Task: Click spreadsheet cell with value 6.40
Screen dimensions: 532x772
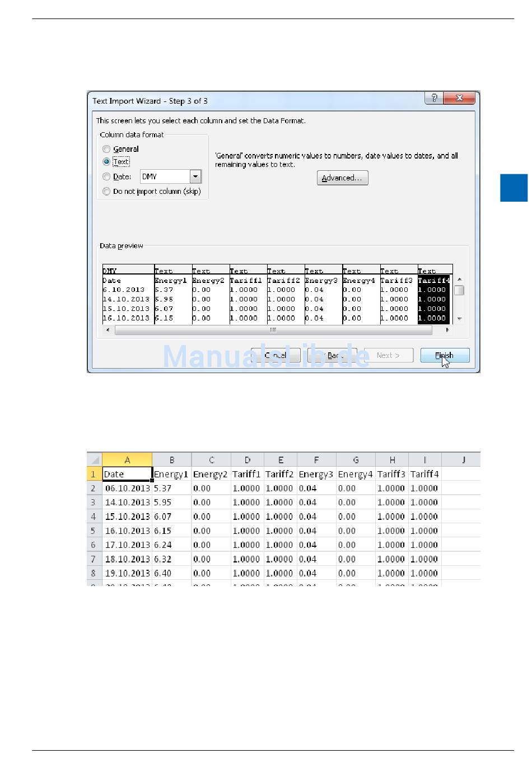Action: (172, 573)
